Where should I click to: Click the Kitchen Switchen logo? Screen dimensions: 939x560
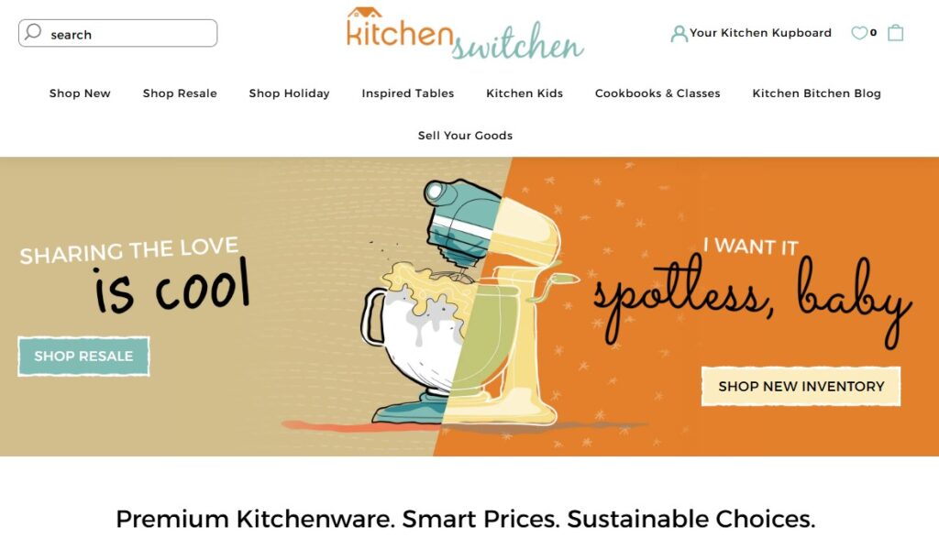click(465, 34)
